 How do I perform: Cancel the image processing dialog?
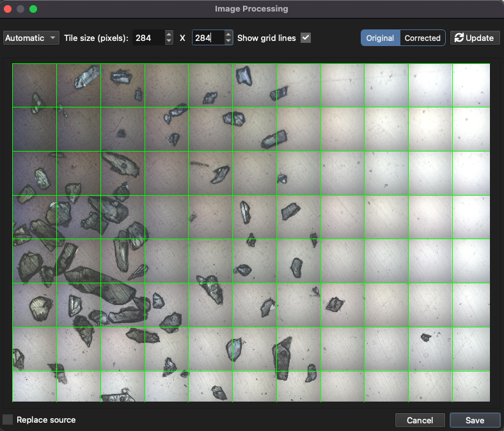click(420, 420)
